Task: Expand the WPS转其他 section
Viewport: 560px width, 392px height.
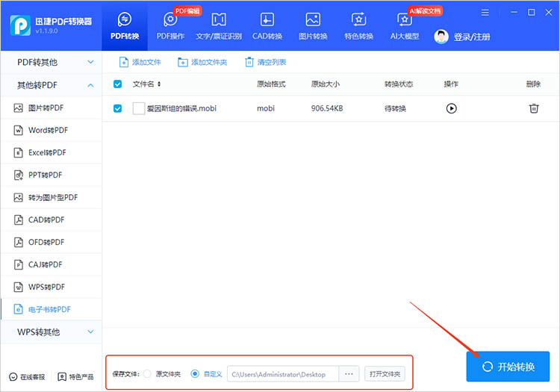Action: pos(52,332)
